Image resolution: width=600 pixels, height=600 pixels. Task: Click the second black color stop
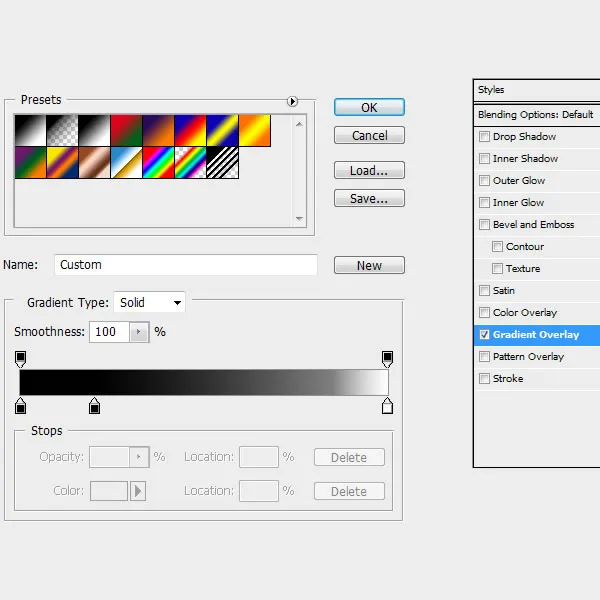[94, 406]
